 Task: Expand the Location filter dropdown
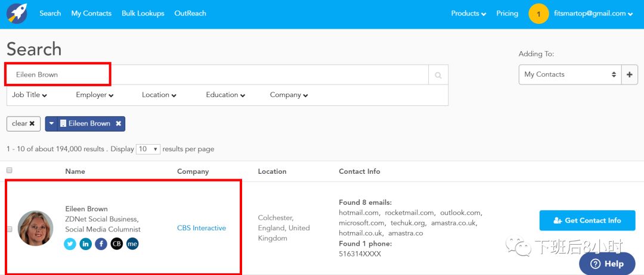coord(159,95)
